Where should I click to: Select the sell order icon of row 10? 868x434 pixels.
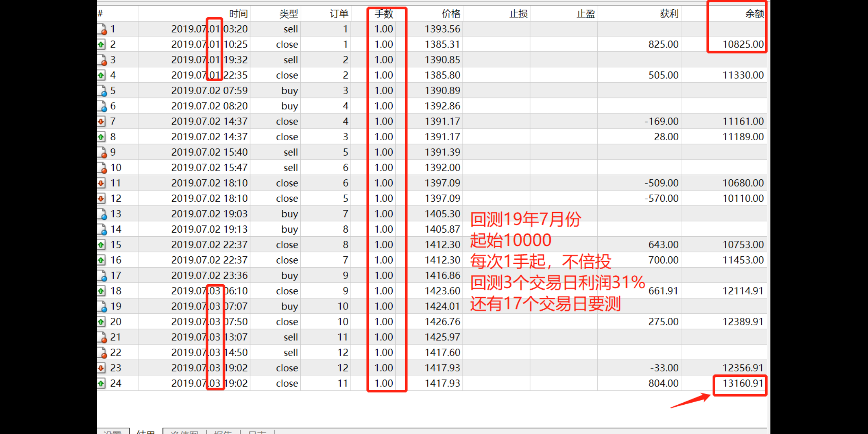pyautogui.click(x=102, y=168)
